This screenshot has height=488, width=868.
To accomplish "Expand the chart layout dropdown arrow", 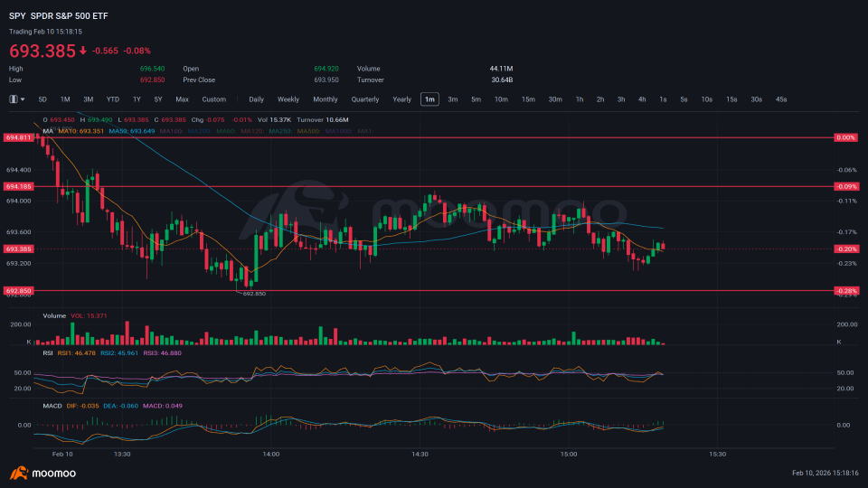I will 23,99.
